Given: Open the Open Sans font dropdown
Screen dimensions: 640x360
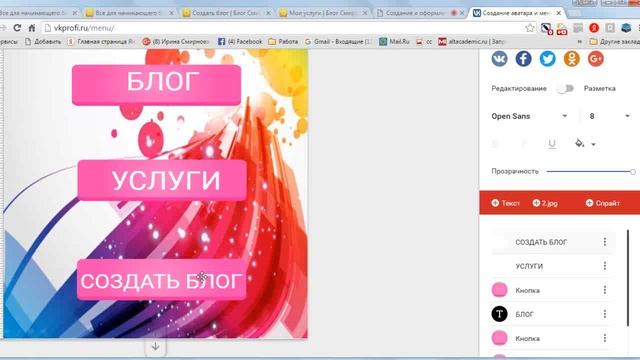Looking at the screenshot, I should pyautogui.click(x=529, y=116).
